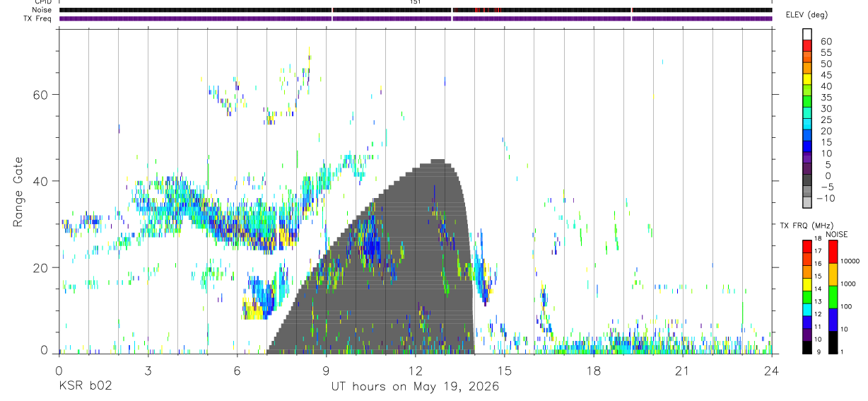Click the black bottom segment of the TX FRQ bar
868x401 pixels.
click(x=807, y=348)
